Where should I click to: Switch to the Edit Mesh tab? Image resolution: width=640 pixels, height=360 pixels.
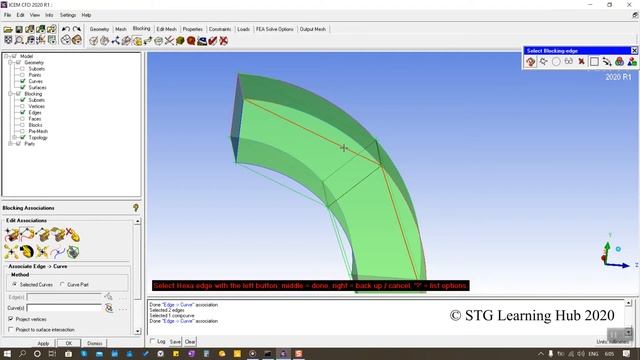click(167, 29)
